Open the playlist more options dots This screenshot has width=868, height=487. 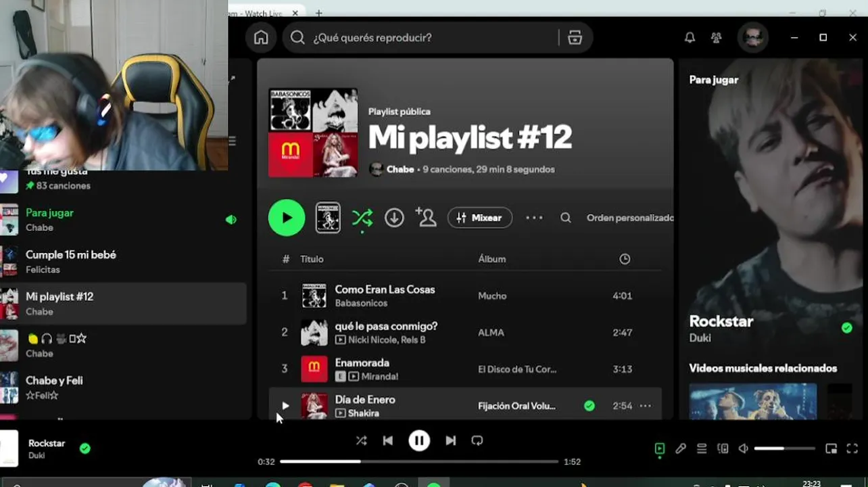pyautogui.click(x=534, y=218)
